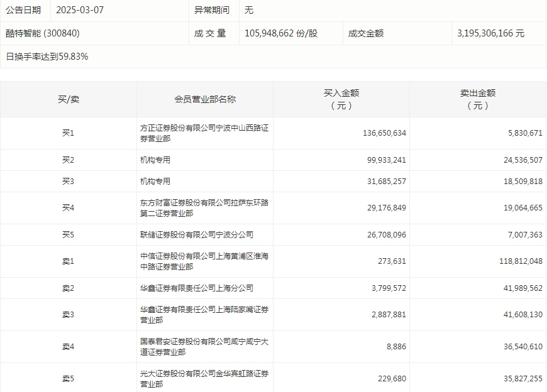Viewport: 547px width, 392px height.
Task: Click 方正证券宁波中山西路证券营业部 name
Action: pyautogui.click(x=204, y=133)
